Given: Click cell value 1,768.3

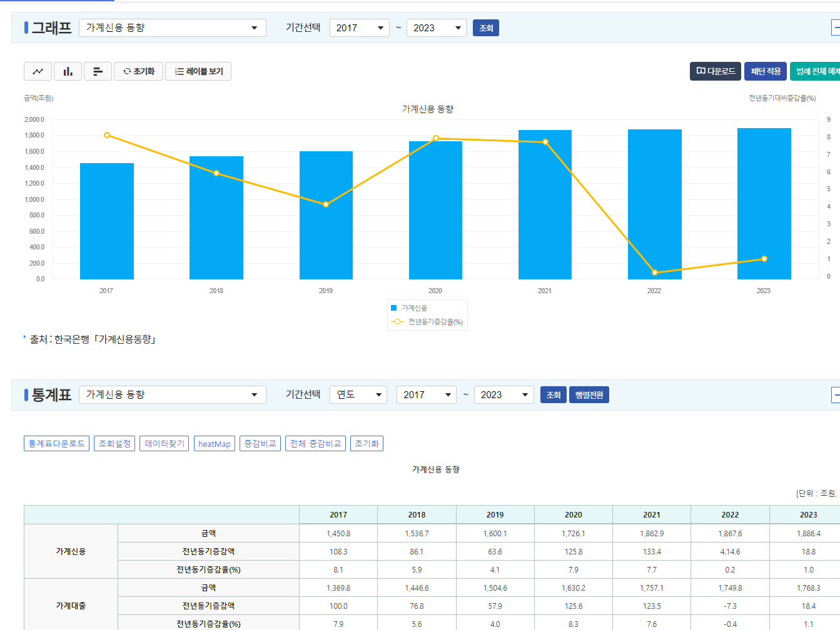Looking at the screenshot, I should click(808, 588).
